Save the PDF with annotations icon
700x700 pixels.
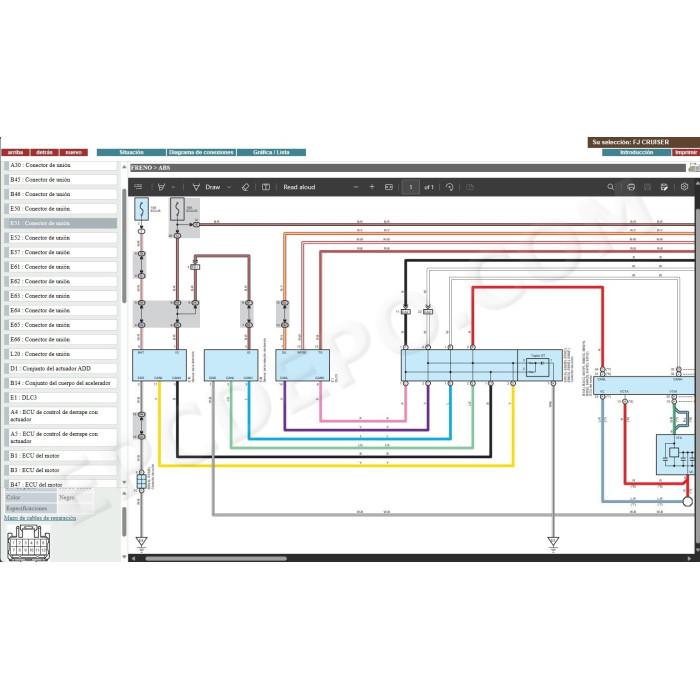click(x=664, y=187)
